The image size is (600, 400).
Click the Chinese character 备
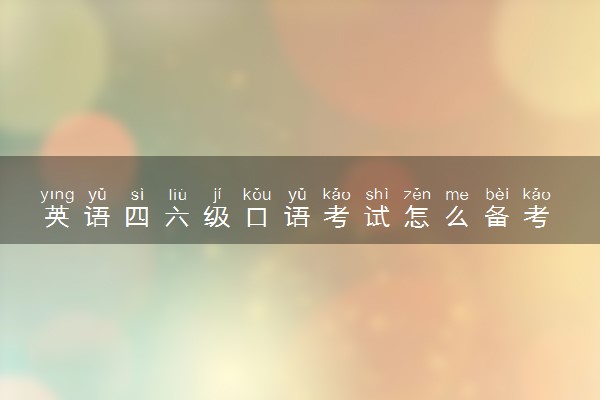click(497, 216)
